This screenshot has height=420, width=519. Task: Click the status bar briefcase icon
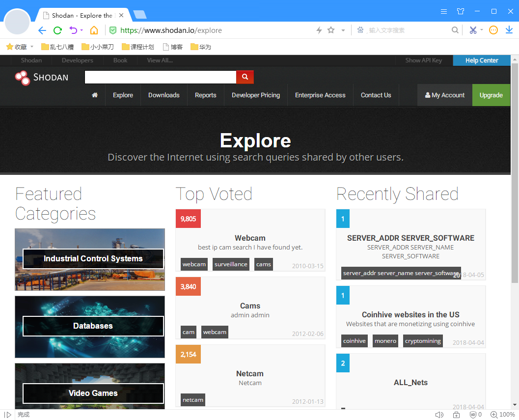[x=457, y=415]
